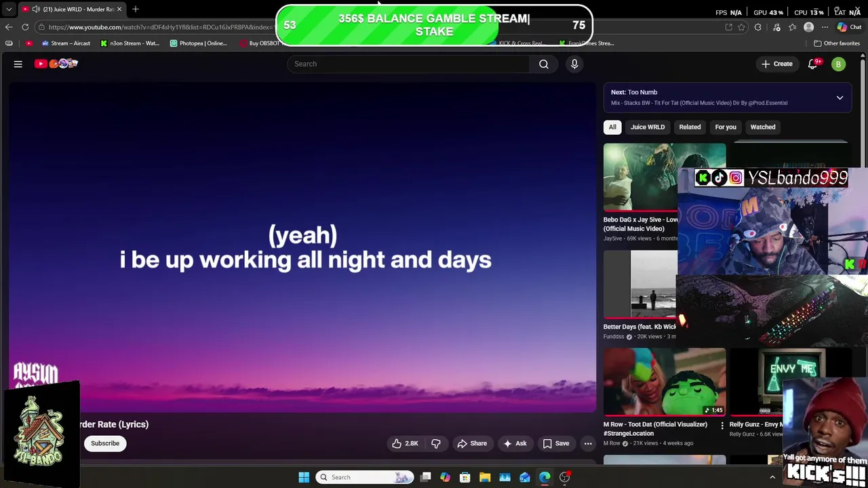
Task: Open YouTube notifications bell
Action: coord(813,64)
